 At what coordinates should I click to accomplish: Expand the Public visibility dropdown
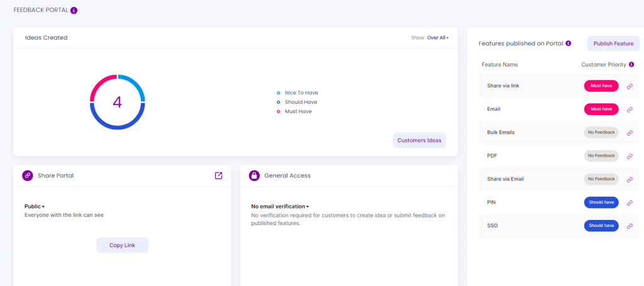[35, 206]
